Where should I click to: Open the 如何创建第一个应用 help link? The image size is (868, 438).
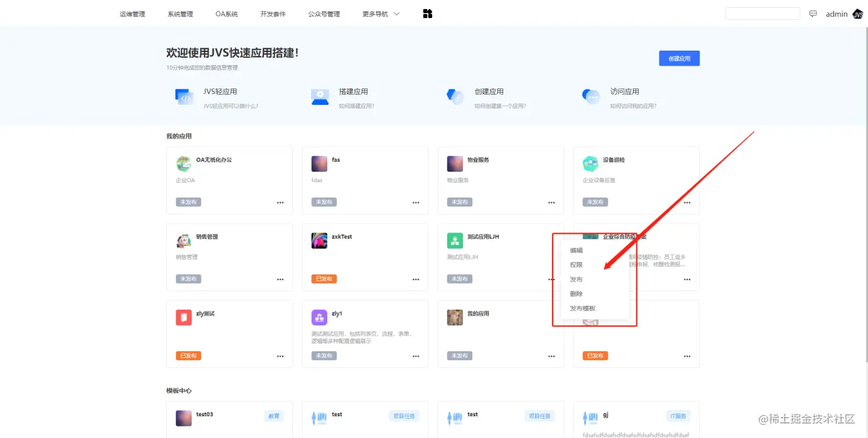(500, 106)
